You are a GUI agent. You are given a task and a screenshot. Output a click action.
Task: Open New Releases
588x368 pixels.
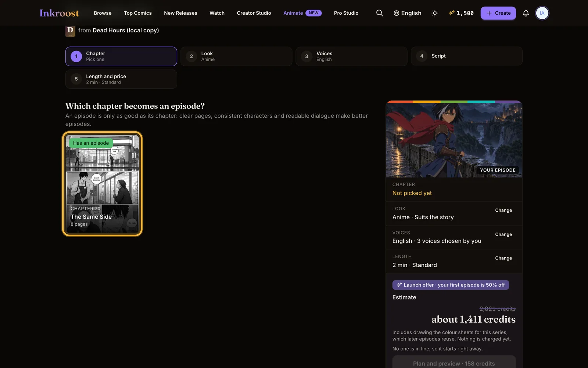[180, 13]
